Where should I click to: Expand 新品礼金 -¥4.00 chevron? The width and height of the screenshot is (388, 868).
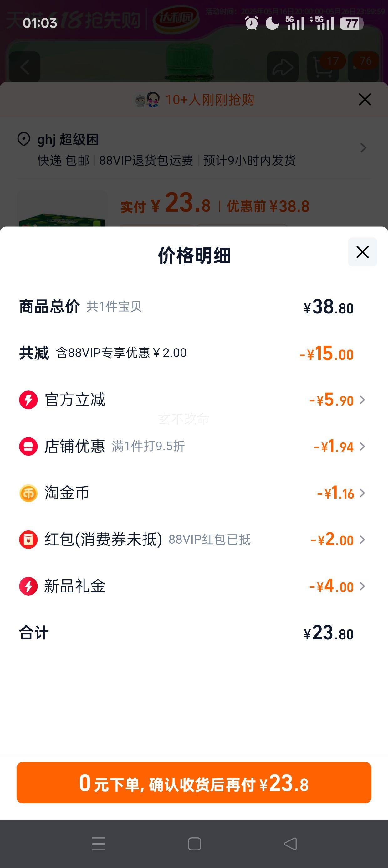click(362, 586)
